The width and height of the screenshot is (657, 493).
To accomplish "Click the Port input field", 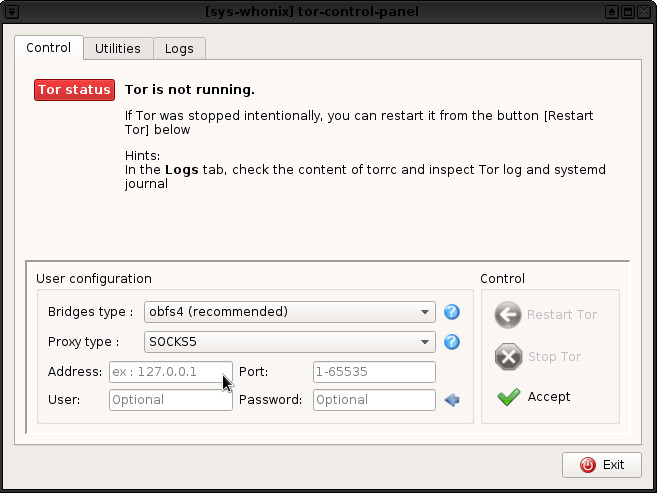I will (374, 372).
